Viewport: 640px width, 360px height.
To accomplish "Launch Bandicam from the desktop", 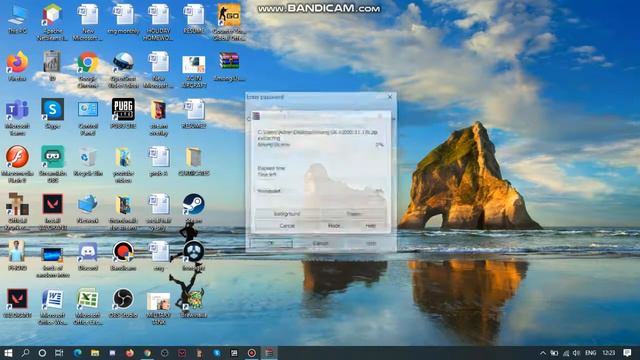I will [123, 256].
